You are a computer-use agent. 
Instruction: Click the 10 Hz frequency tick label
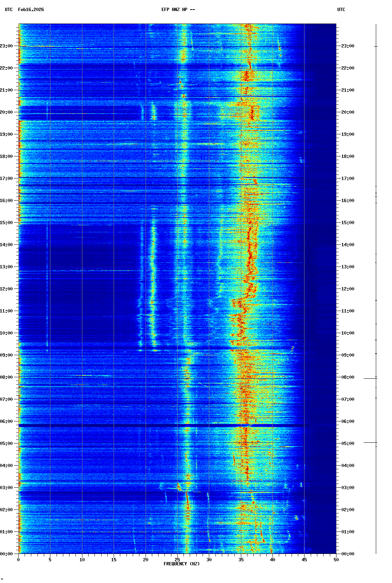pyautogui.click(x=82, y=559)
